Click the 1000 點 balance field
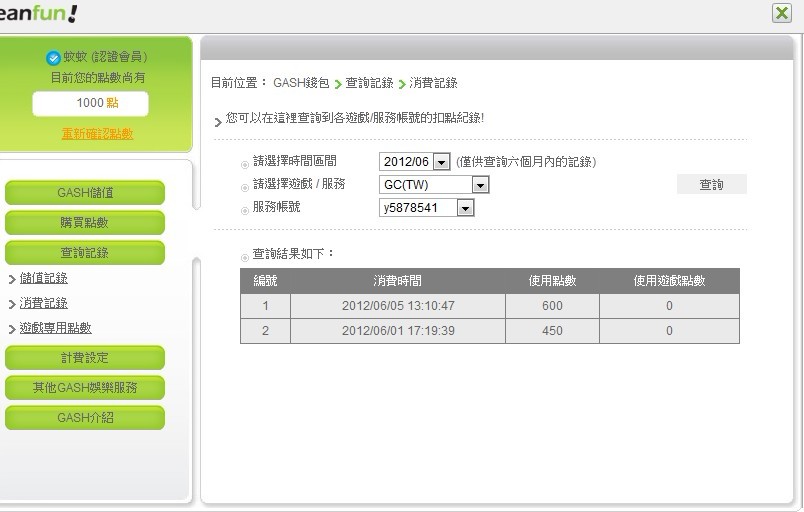This screenshot has width=804, height=512. (x=91, y=104)
